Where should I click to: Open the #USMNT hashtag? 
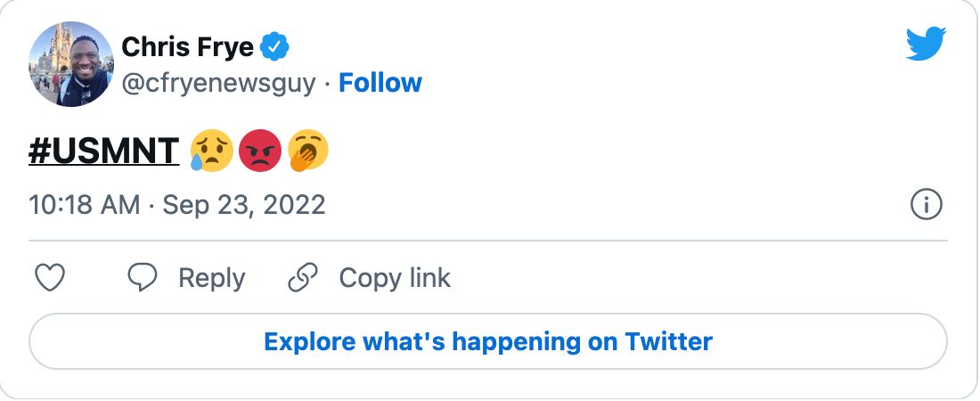pyautogui.click(x=104, y=151)
